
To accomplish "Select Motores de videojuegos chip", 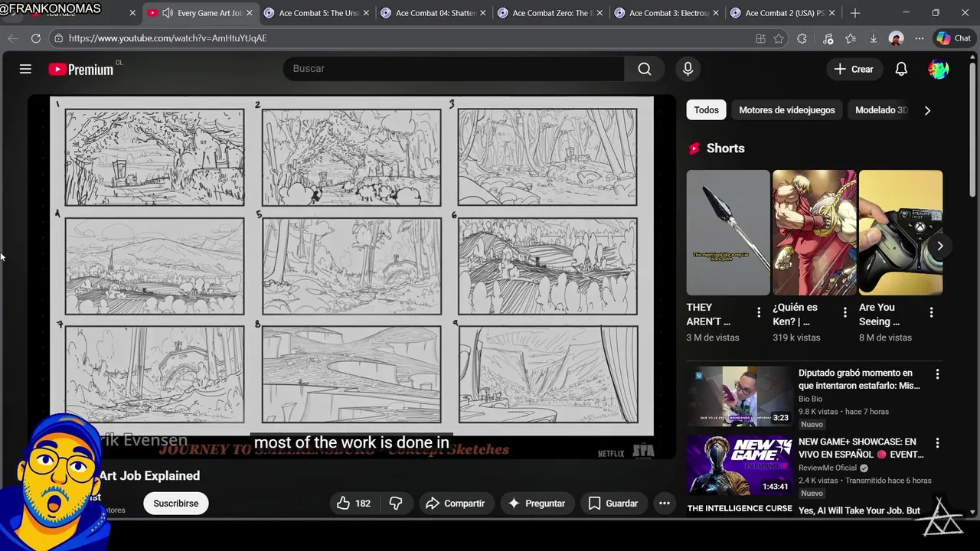I will point(787,110).
